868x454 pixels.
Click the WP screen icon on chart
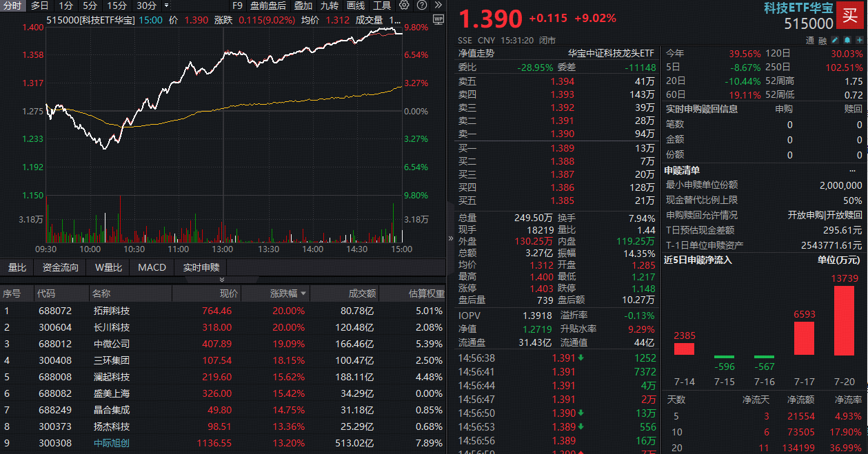pos(438,19)
